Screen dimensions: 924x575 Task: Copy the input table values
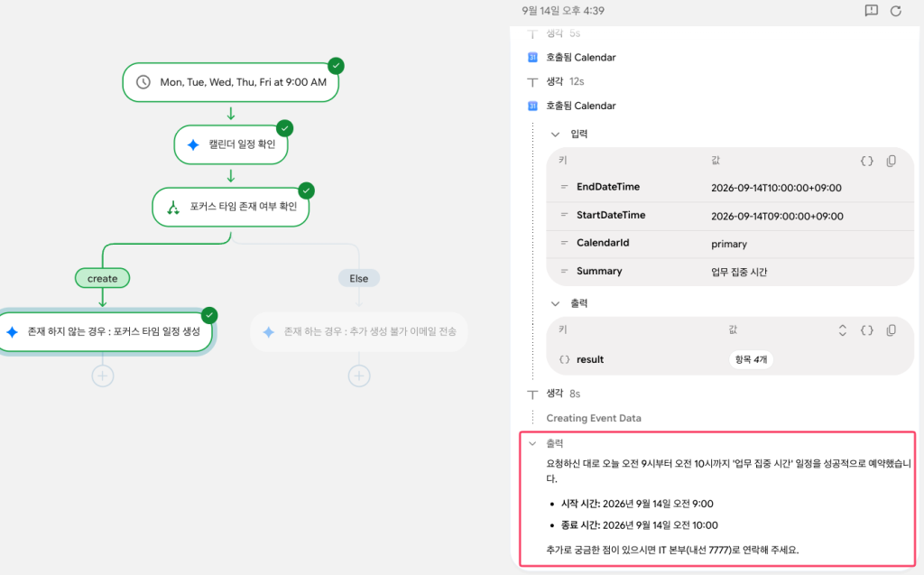tap(891, 161)
